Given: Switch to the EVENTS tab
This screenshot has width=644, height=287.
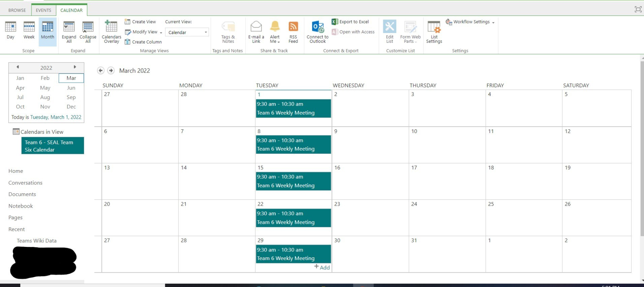Looking at the screenshot, I should 43,10.
